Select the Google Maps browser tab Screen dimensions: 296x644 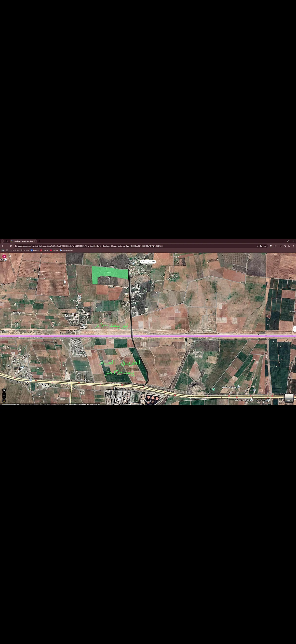23,241
